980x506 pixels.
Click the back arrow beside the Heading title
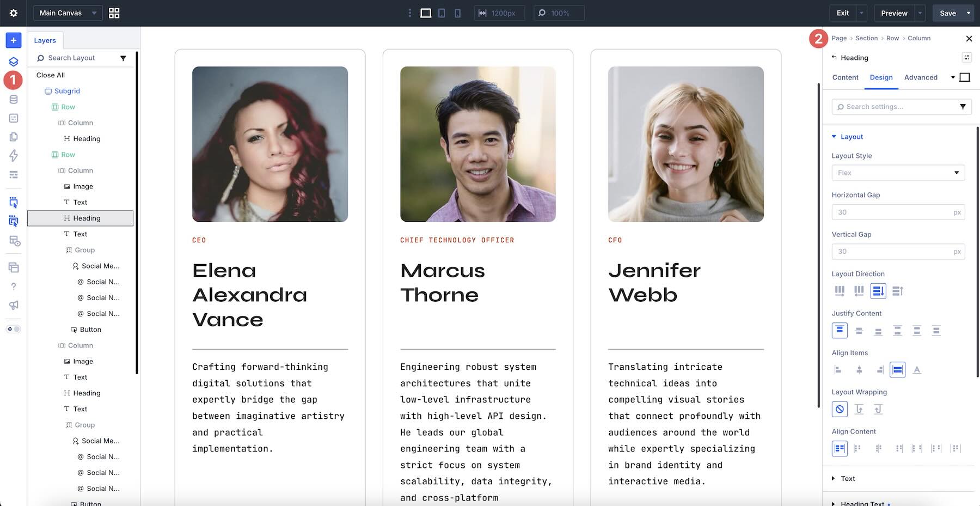pyautogui.click(x=834, y=57)
